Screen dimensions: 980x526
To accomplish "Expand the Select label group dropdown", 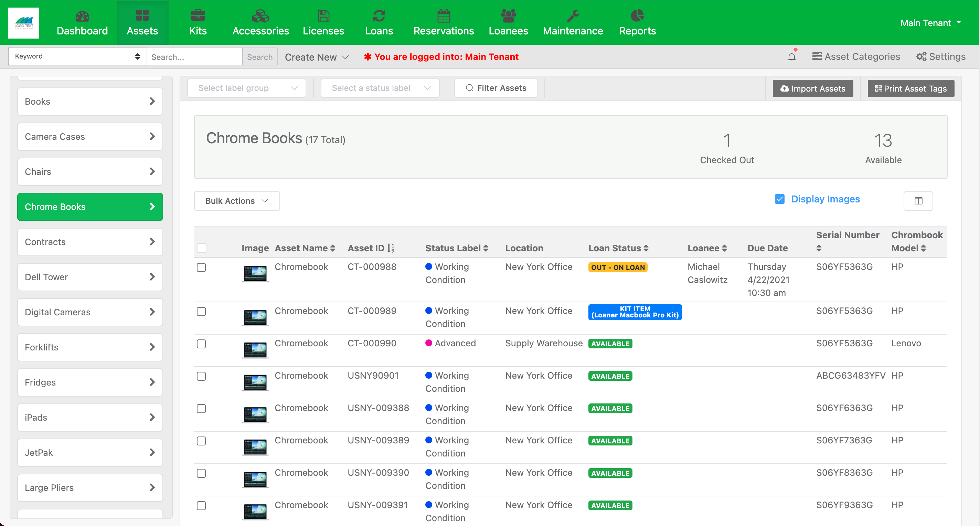I will click(x=246, y=88).
